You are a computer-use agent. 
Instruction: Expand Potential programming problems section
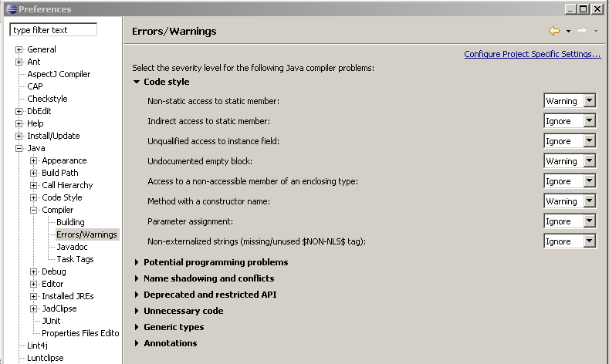point(137,262)
